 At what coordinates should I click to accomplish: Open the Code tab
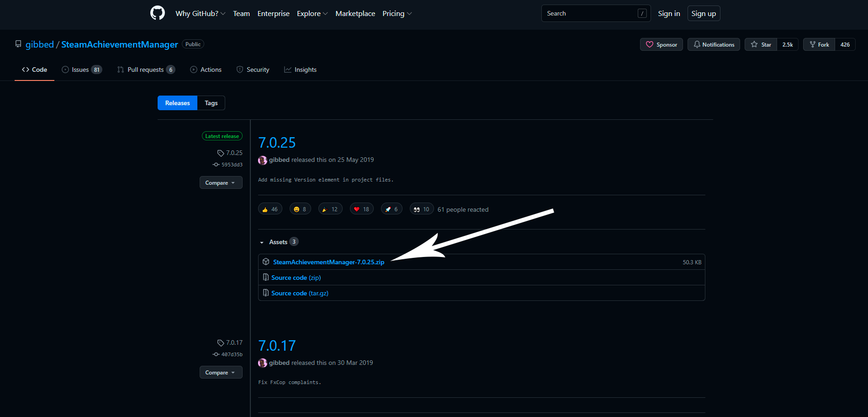[34, 69]
